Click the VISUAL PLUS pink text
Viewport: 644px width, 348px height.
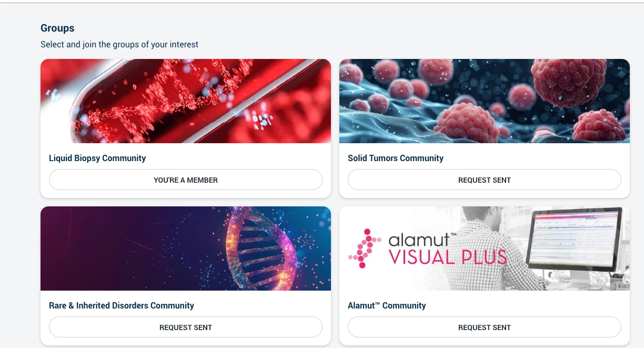[x=448, y=257]
